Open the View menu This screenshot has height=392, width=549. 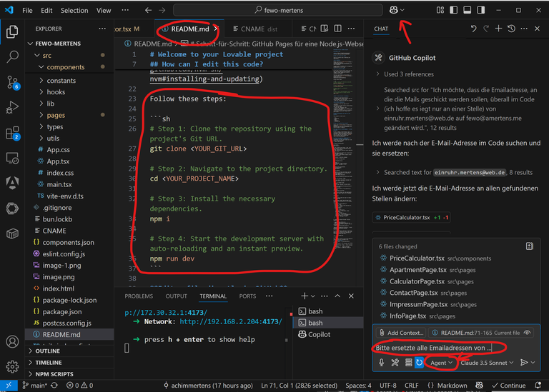click(104, 11)
